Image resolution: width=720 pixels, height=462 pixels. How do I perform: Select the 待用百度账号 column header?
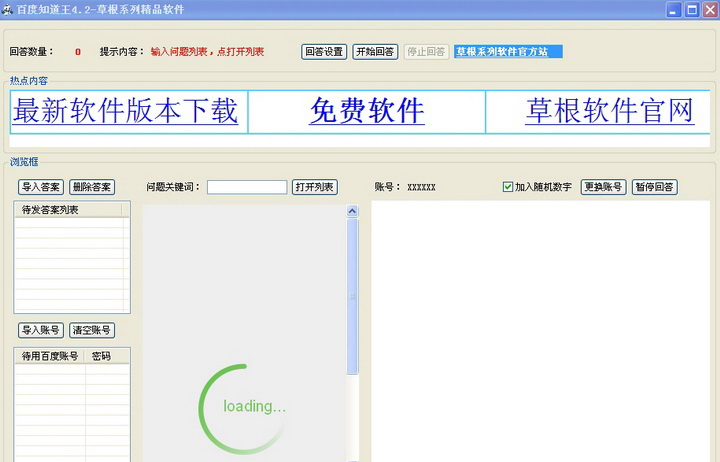(x=50, y=356)
